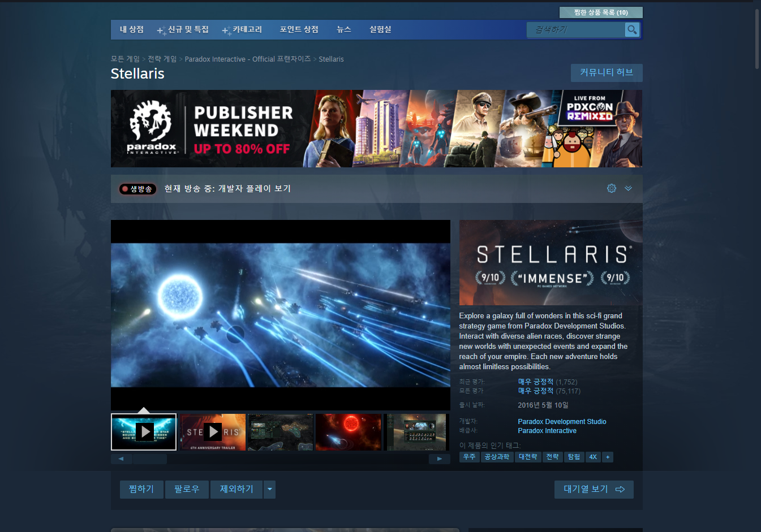
Task: Click the 탐험 tag
Action: click(x=574, y=457)
